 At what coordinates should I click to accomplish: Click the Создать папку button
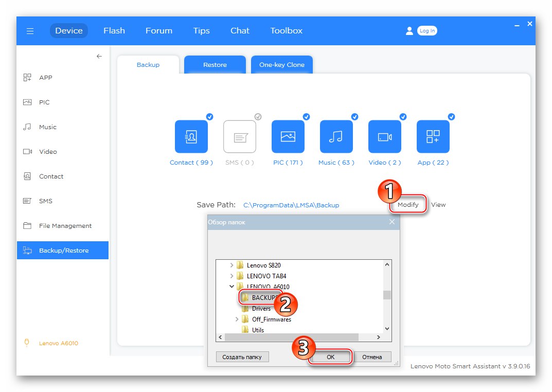click(x=242, y=357)
